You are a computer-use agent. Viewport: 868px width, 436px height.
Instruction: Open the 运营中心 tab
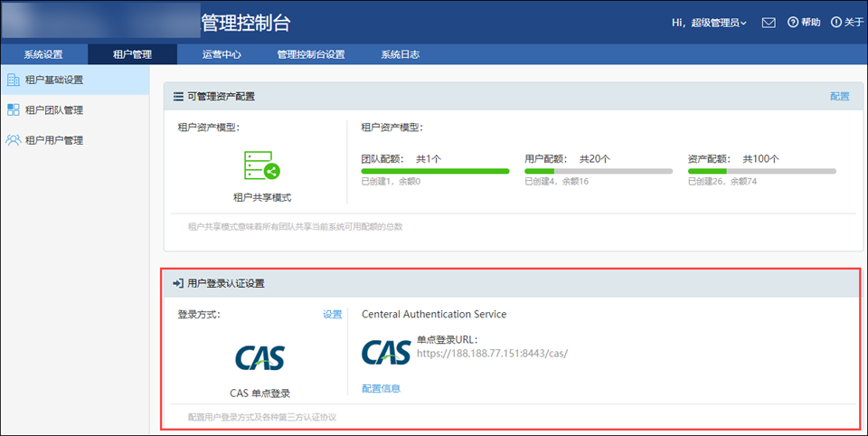222,54
